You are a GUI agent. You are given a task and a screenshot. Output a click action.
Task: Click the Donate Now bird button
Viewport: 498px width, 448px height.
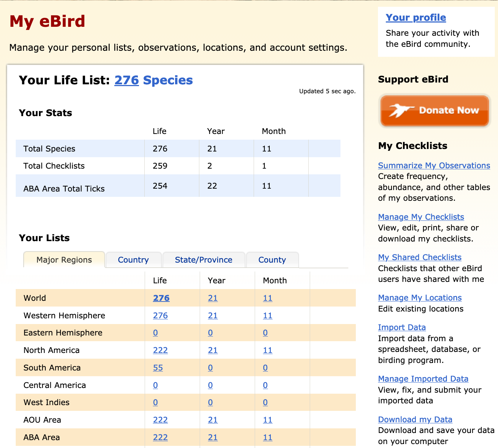[434, 111]
